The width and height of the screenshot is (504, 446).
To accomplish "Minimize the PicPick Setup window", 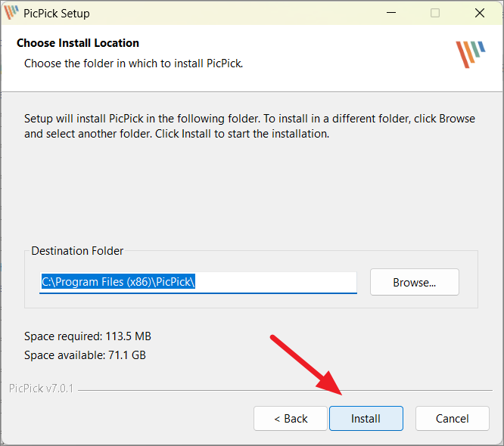I will (391, 13).
